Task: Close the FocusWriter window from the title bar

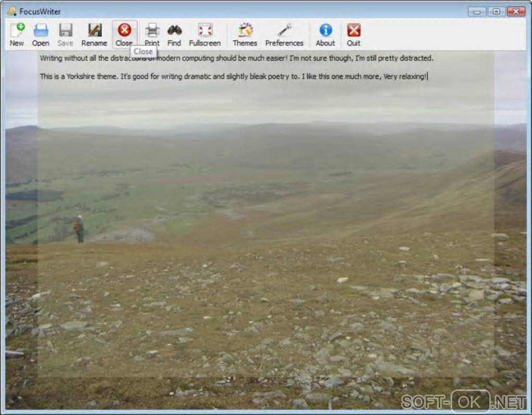Action: pyautogui.click(x=516, y=11)
